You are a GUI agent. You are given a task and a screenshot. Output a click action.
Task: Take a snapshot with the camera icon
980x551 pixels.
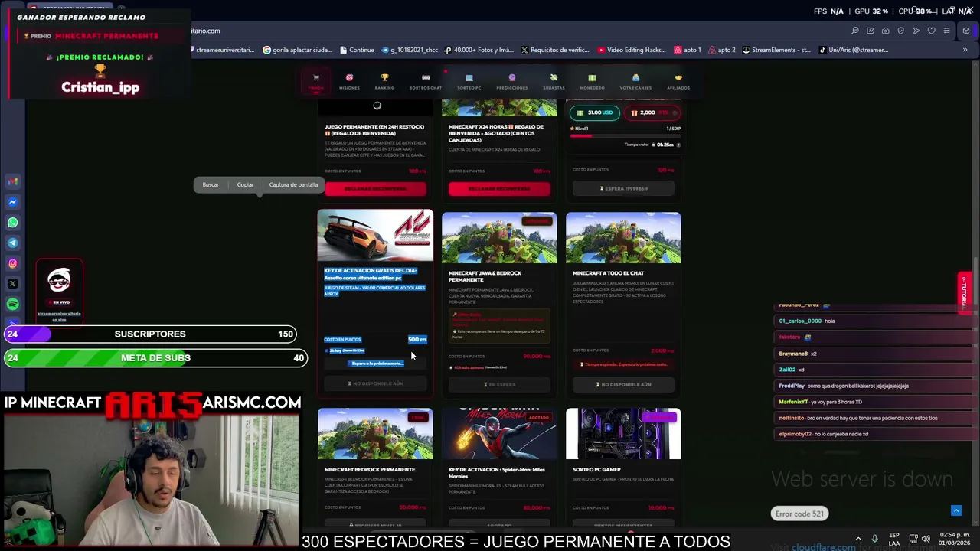tap(886, 31)
